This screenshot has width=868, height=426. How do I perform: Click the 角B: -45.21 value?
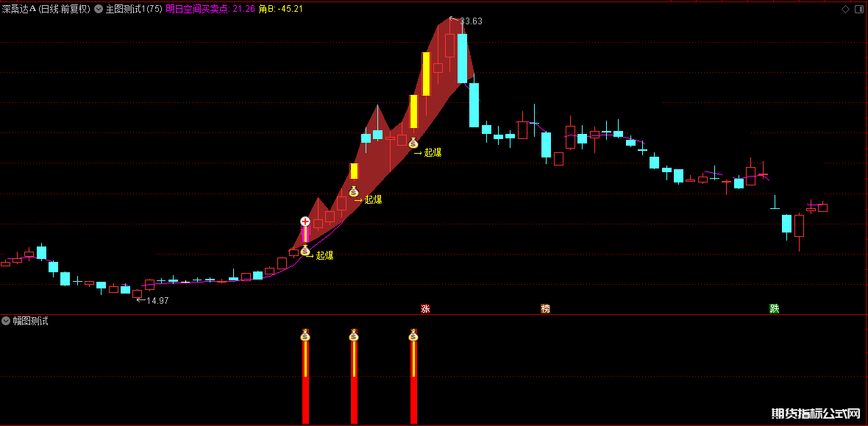[x=281, y=9]
